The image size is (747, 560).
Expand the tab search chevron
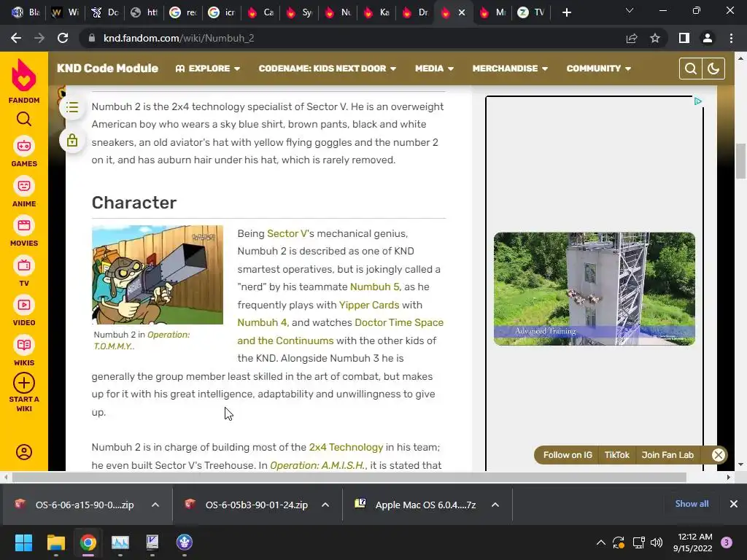click(630, 10)
